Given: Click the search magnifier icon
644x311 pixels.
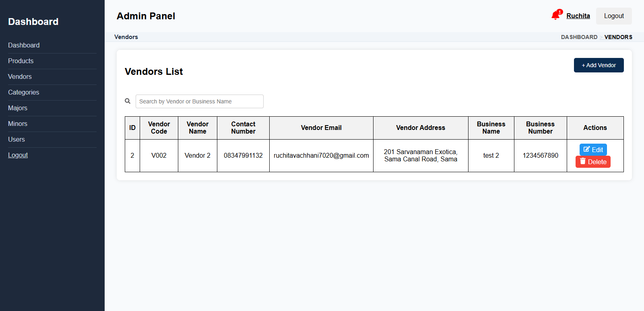Looking at the screenshot, I should click(x=128, y=101).
